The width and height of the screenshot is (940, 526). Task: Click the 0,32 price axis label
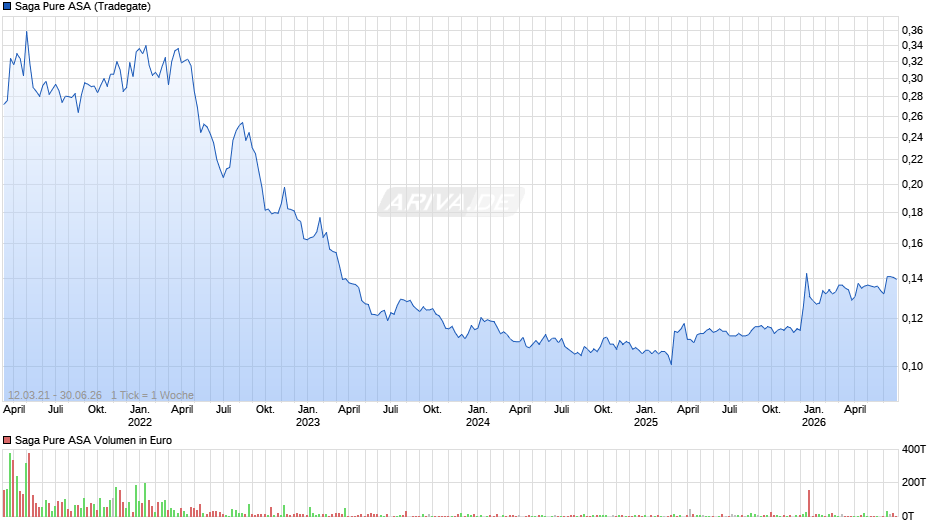(912, 61)
